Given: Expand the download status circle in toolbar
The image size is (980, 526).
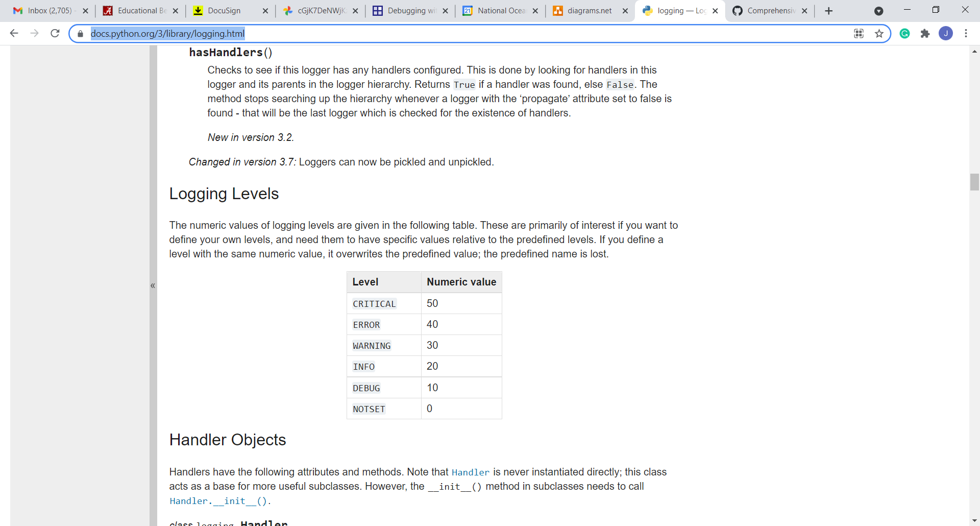Looking at the screenshot, I should click(879, 10).
